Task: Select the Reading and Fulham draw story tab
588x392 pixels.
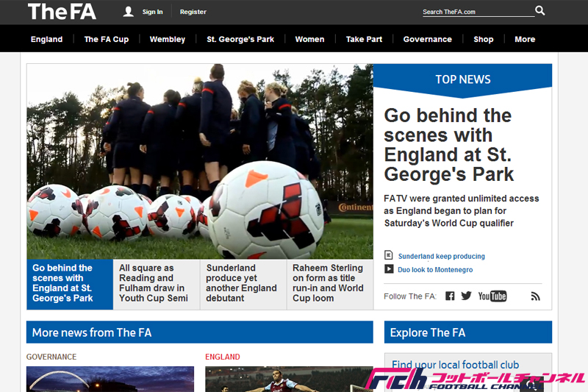Action: pyautogui.click(x=156, y=283)
